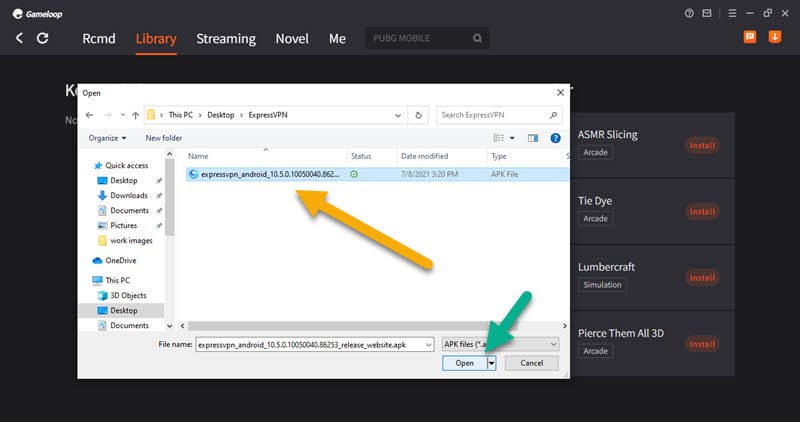Open pinned Desktop under Quick access
Image resolution: width=800 pixels, height=422 pixels.
(x=124, y=181)
